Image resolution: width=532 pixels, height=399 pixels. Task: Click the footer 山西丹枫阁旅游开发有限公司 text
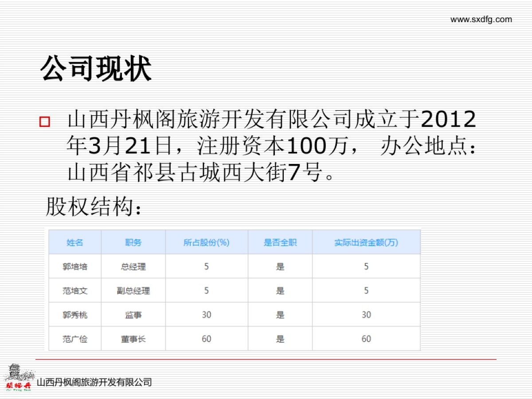[95, 381]
